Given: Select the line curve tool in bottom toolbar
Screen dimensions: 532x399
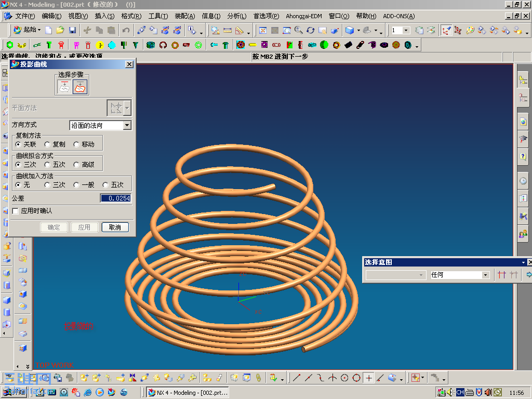Looking at the screenshot, I should pos(297,378).
